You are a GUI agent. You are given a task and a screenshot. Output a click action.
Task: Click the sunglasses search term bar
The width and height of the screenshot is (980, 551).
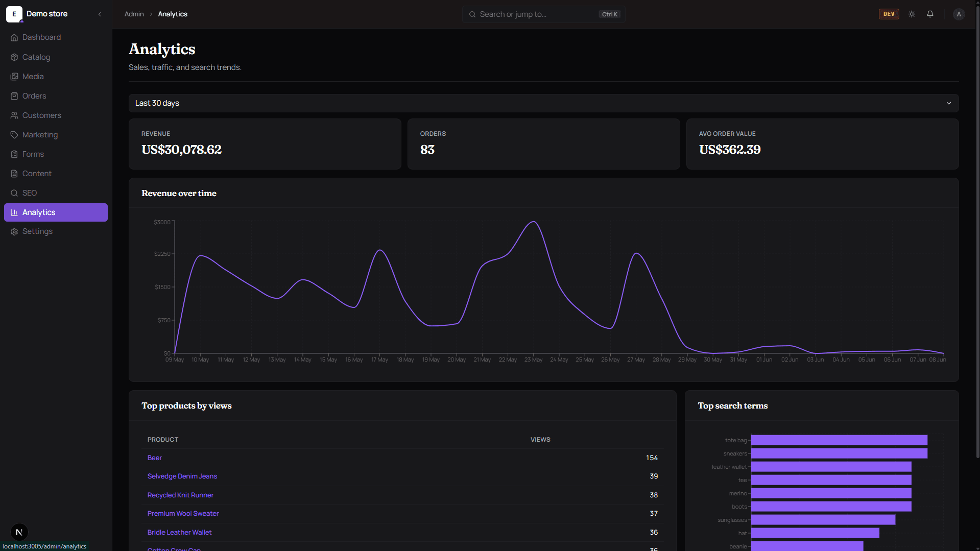[x=823, y=520]
